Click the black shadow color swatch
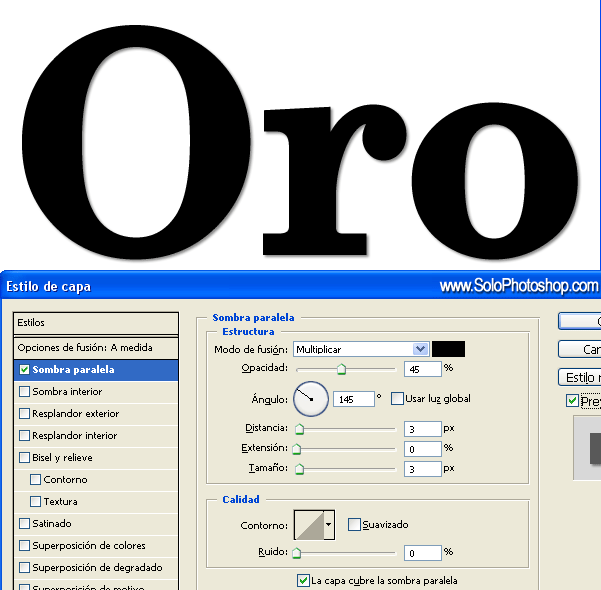The image size is (601, 590). tap(448, 349)
